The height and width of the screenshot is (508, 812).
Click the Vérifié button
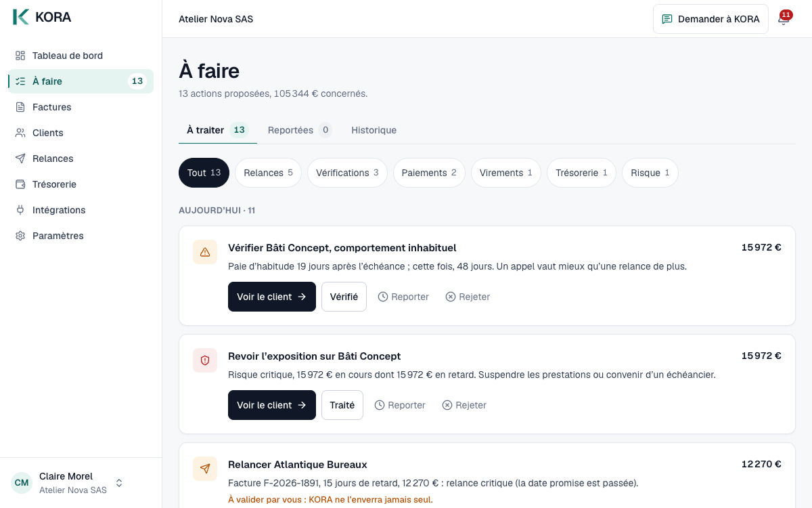344,297
